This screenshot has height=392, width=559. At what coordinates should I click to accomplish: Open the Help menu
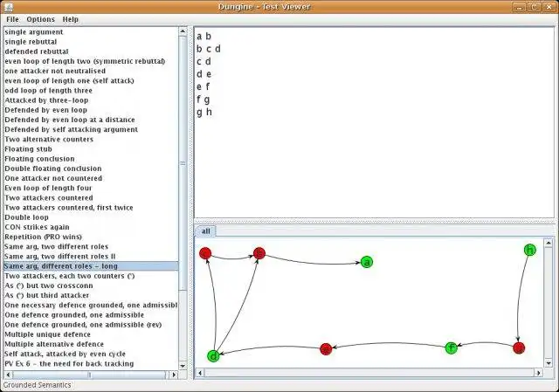point(70,19)
